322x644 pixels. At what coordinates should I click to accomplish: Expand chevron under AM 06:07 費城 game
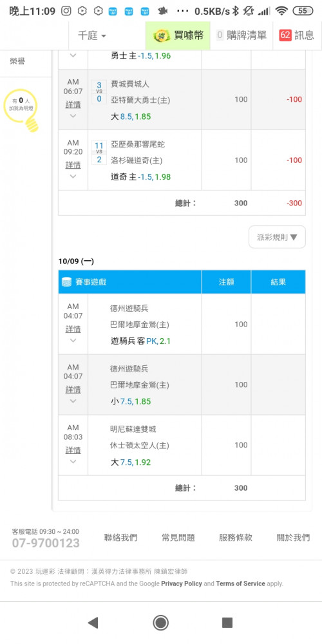coord(73,116)
